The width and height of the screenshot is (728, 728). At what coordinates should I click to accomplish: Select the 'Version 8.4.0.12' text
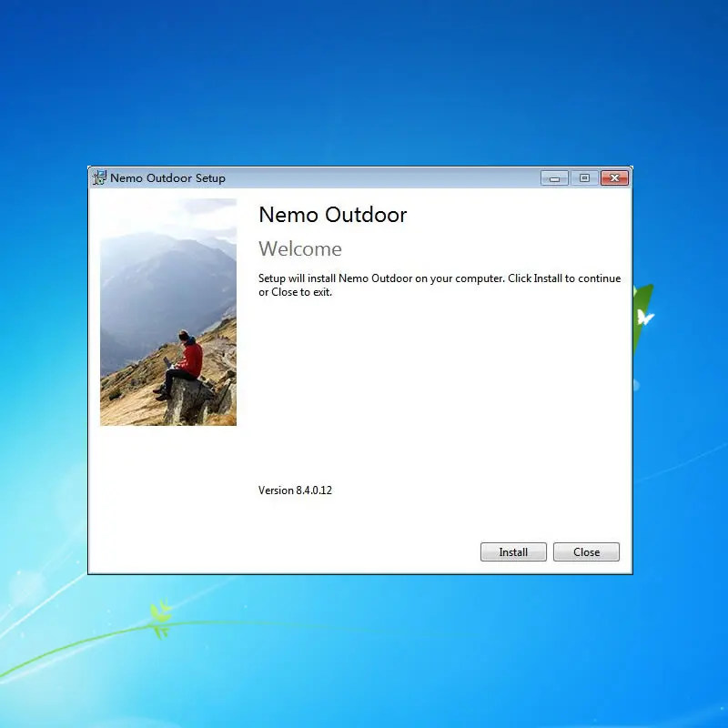click(x=295, y=490)
